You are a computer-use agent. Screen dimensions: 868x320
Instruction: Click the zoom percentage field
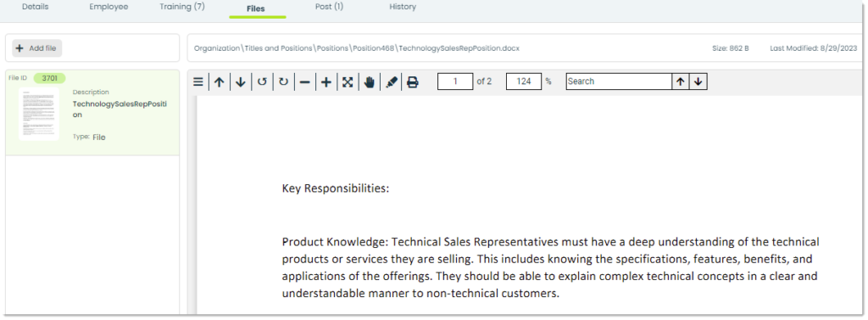pos(524,81)
